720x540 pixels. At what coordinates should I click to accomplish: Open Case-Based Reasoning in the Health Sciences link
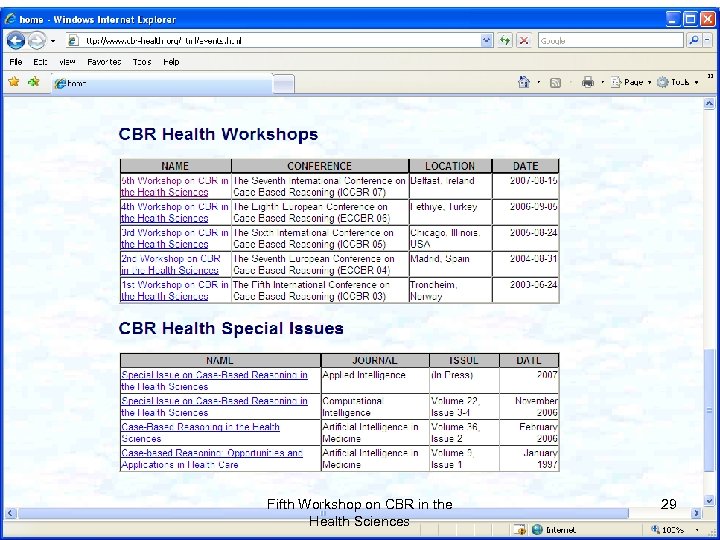[x=200, y=433]
